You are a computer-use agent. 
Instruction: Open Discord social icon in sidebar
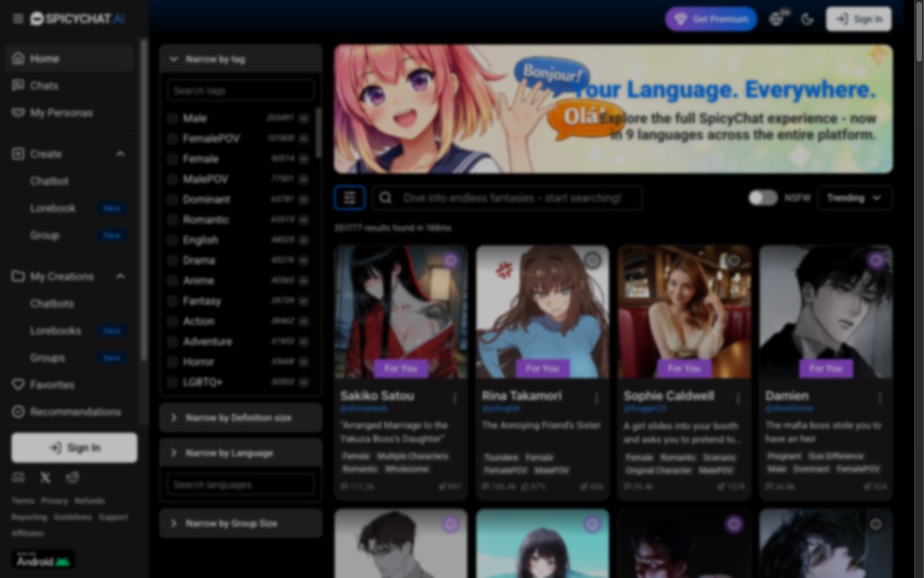[x=18, y=478]
